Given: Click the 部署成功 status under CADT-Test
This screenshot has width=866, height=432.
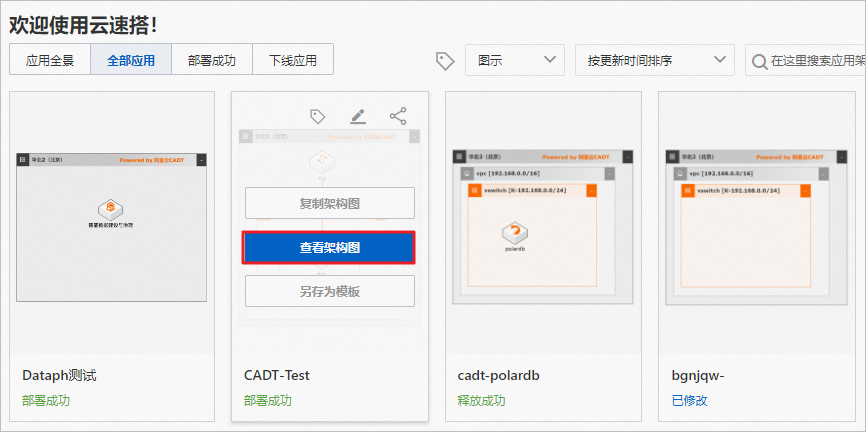Looking at the screenshot, I should pyautogui.click(x=267, y=401).
